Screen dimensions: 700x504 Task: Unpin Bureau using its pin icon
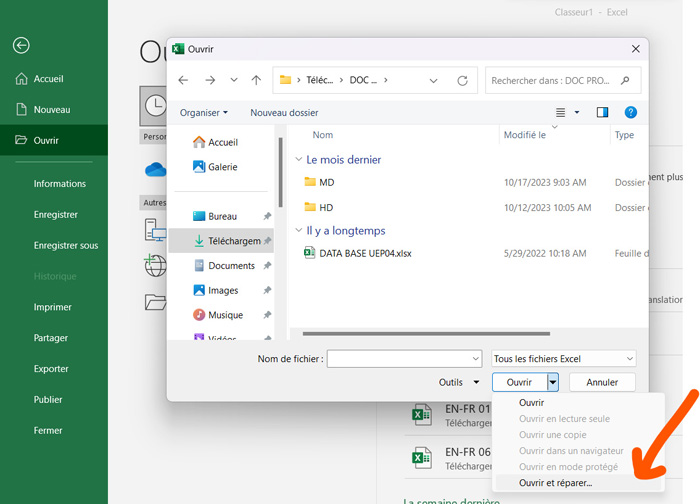coord(267,217)
